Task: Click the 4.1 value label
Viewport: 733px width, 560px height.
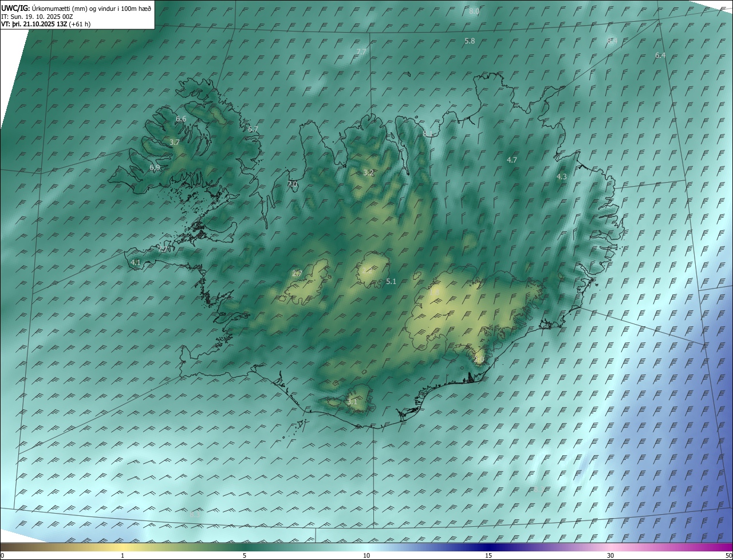Action: coord(136,262)
